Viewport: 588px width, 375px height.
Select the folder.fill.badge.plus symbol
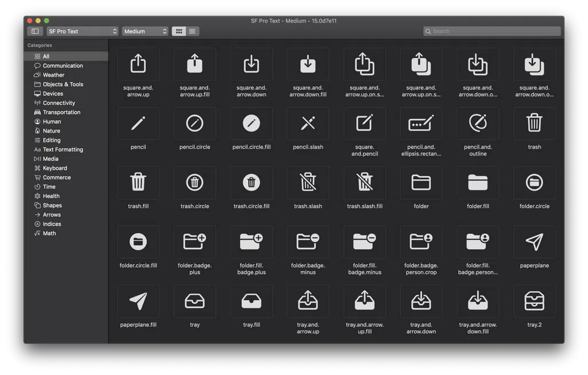[252, 242]
